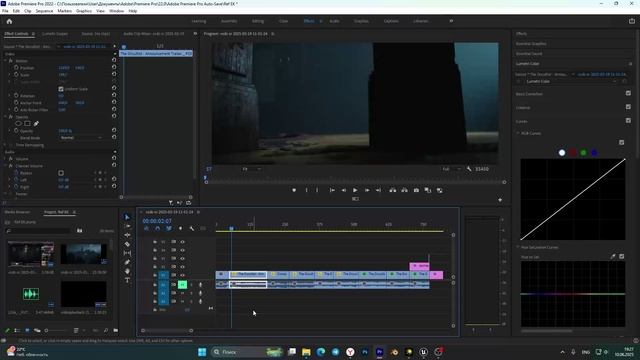The image size is (640, 360).
Task: Click the Program Monitor settings wrench
Action: click(x=469, y=169)
